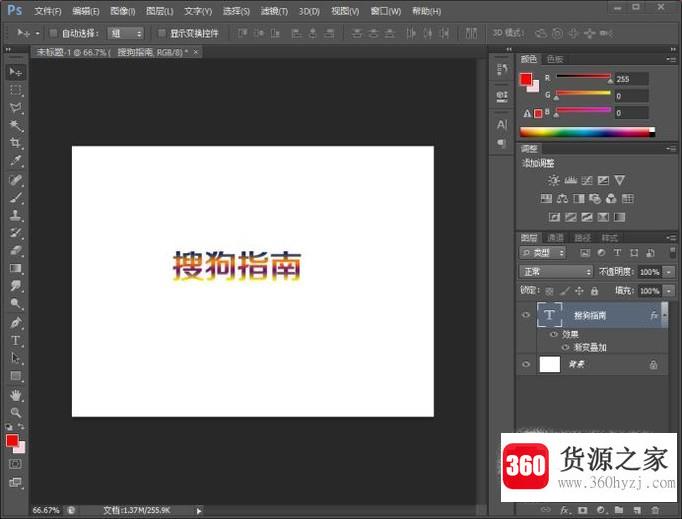Screen dimensions: 682x519
Task: Select the Healing Brush tool
Action: tap(16, 180)
